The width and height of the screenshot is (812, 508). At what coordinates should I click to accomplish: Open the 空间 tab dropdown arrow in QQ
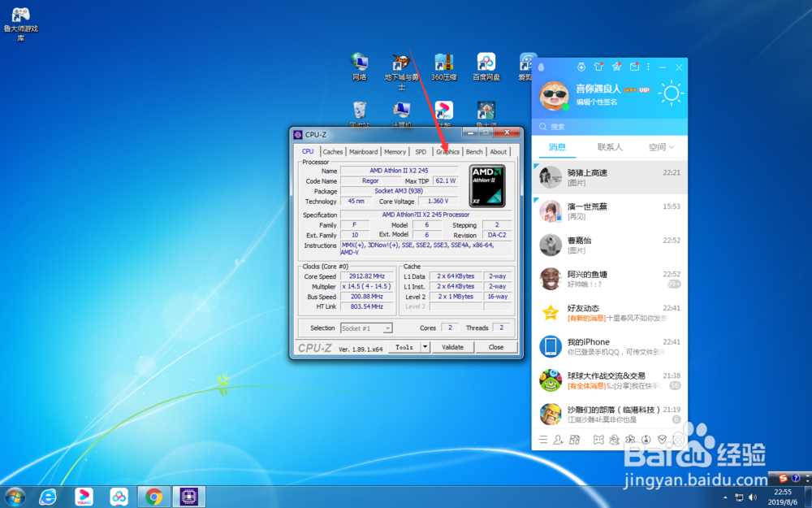pos(672,147)
